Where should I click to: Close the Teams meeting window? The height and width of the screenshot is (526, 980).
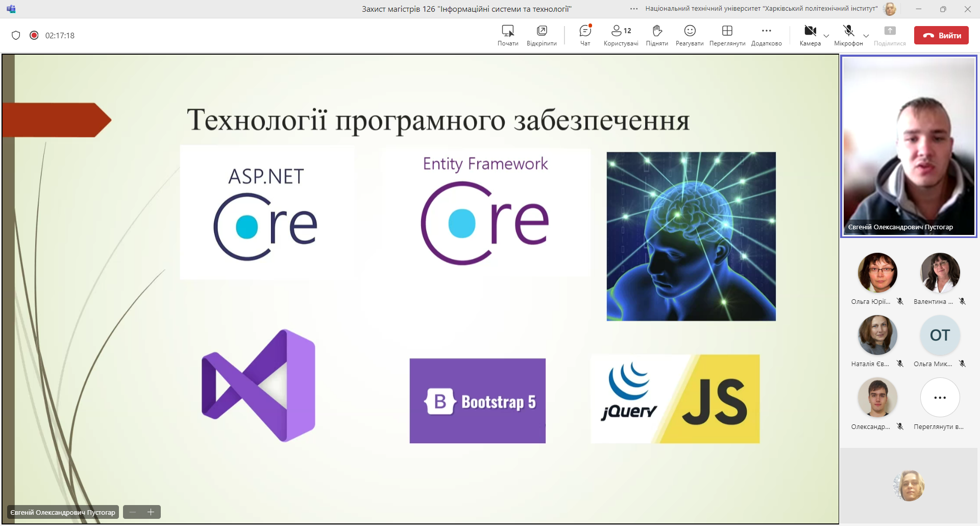pyautogui.click(x=967, y=9)
